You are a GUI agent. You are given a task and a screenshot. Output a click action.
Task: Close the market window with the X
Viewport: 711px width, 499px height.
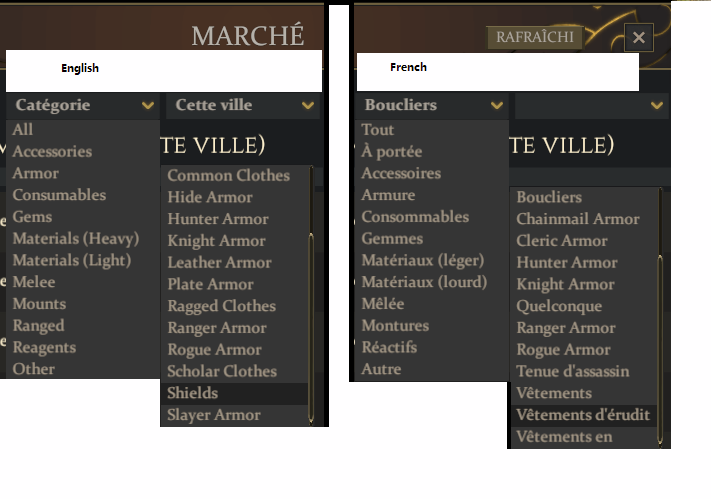tap(639, 38)
